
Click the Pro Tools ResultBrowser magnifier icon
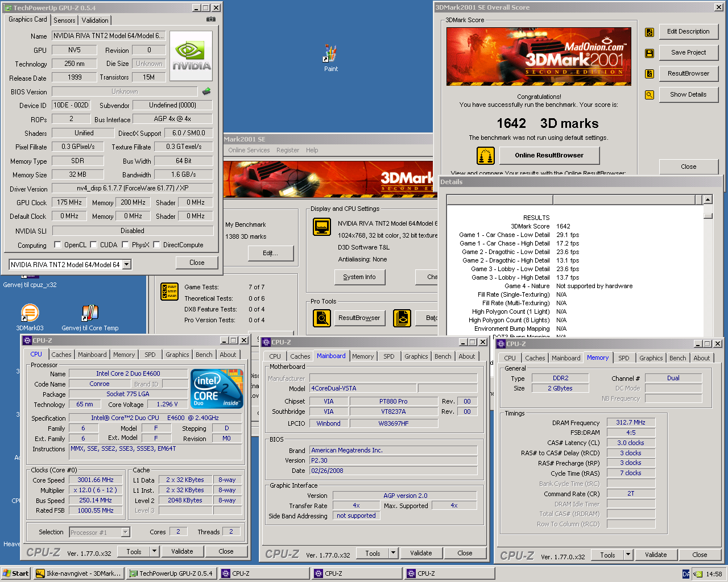[322, 318]
